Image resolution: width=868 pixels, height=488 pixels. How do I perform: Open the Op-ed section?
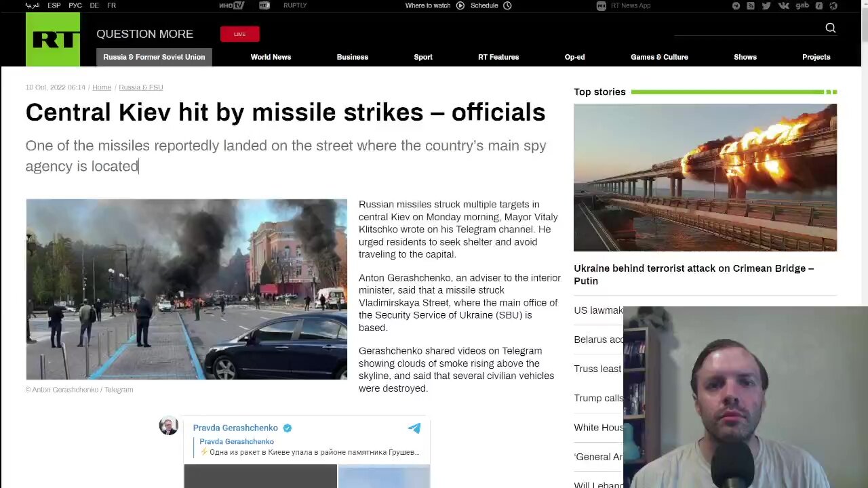(574, 57)
